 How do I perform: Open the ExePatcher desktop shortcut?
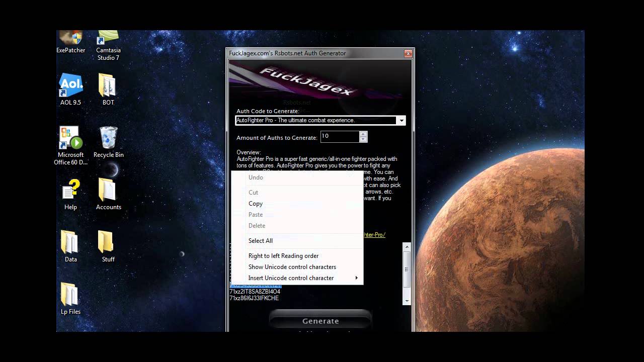pyautogui.click(x=71, y=42)
